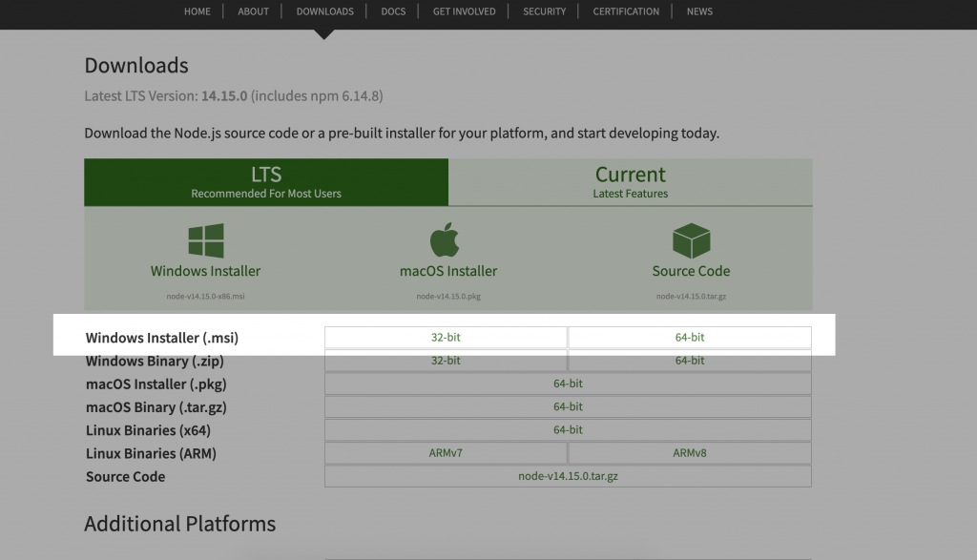Click the Source Code cube icon
Viewport: 977px width, 560px height.
pyautogui.click(x=691, y=240)
